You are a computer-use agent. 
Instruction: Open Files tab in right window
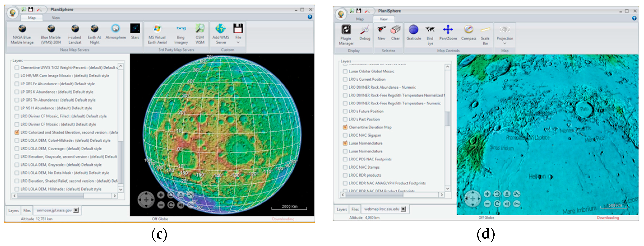click(355, 209)
